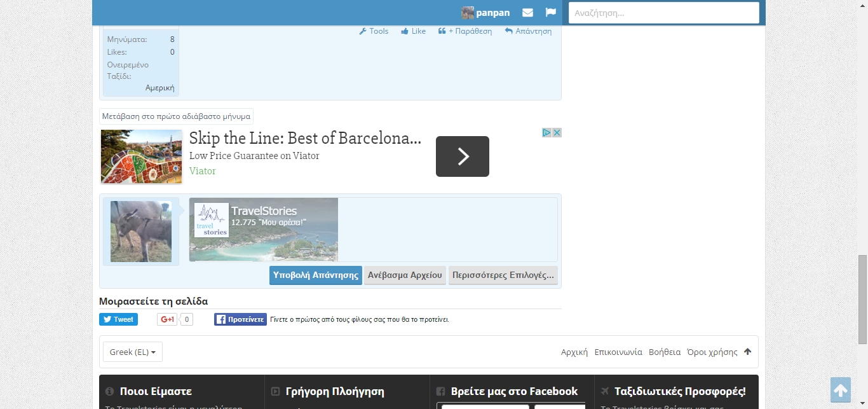Image resolution: width=868 pixels, height=409 pixels.
Task: Click the blue scroll-to-top arrow button
Action: (840, 390)
